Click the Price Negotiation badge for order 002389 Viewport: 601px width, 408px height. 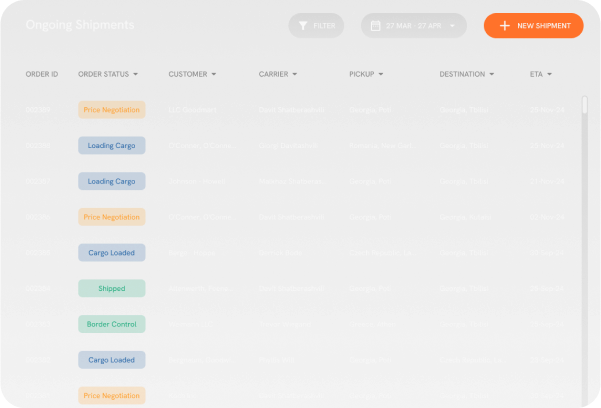[112, 110]
